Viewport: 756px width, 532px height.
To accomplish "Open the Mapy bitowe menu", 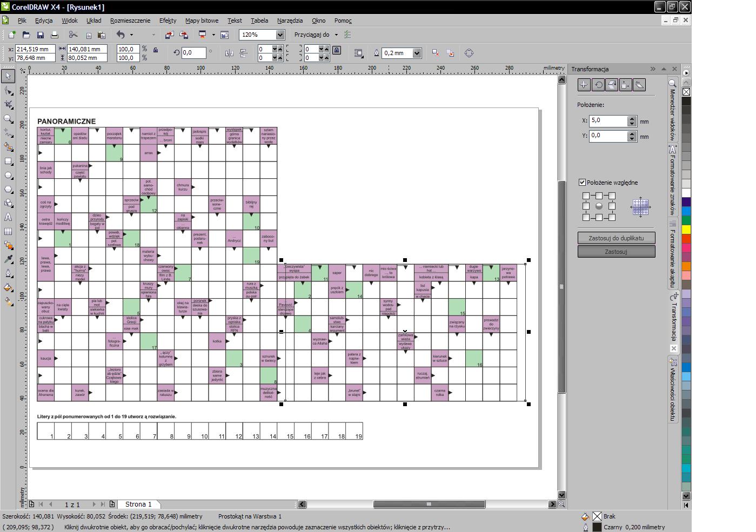I will (202, 21).
